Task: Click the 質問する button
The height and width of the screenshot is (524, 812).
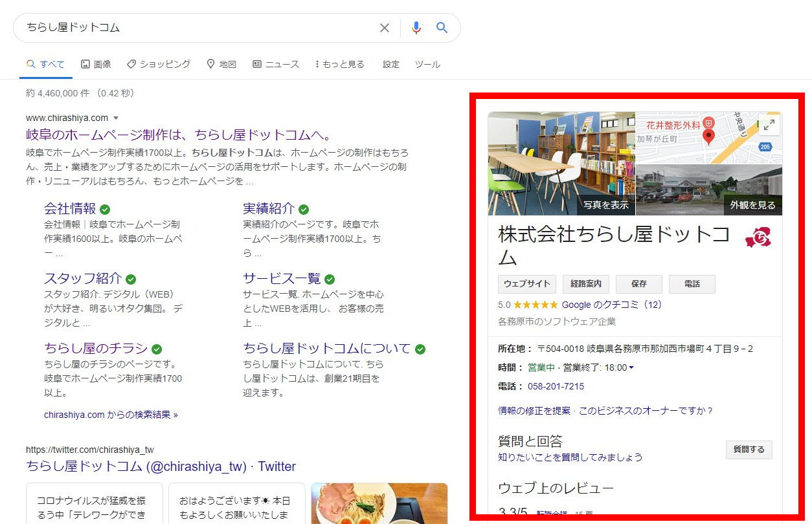Action: [749, 450]
